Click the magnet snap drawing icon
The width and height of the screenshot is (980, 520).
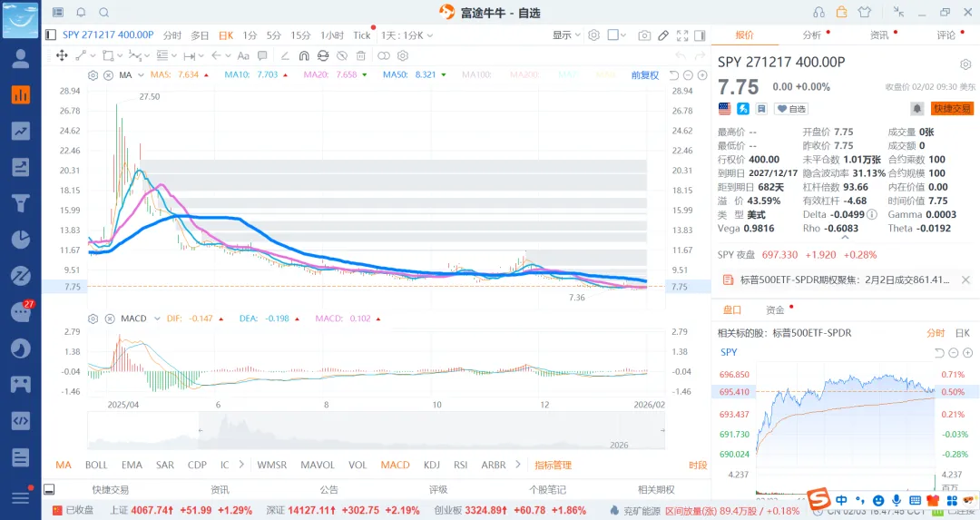[x=304, y=56]
